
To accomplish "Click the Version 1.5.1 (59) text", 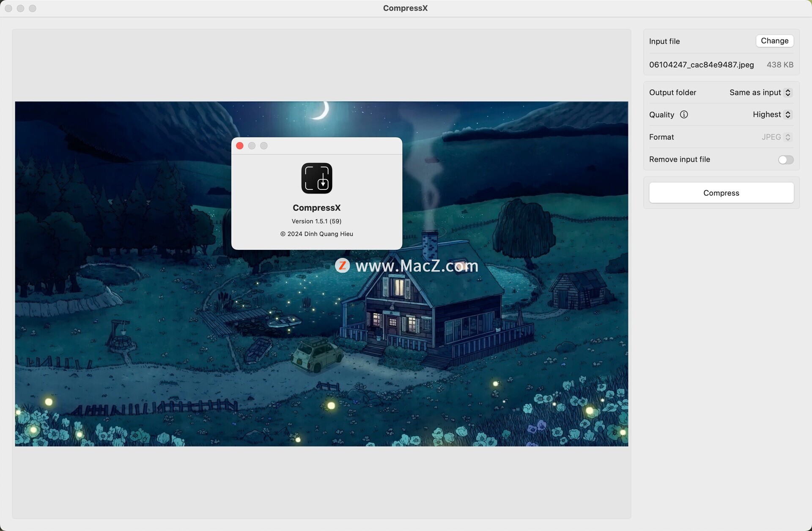I will pos(316,221).
